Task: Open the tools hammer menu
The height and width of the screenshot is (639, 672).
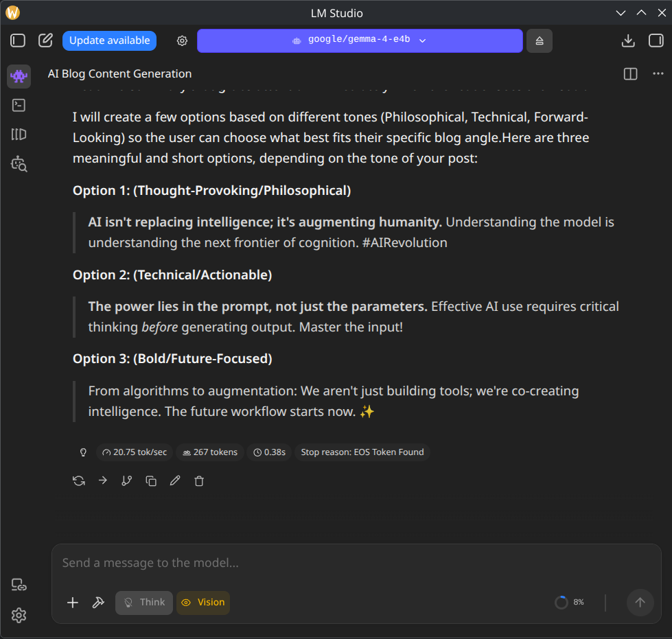Action: [x=98, y=603]
